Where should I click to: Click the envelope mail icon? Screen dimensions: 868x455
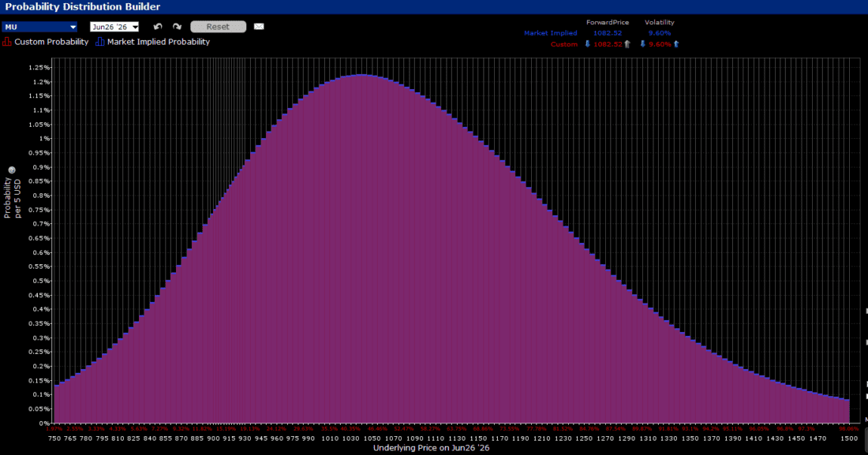pyautogui.click(x=259, y=27)
